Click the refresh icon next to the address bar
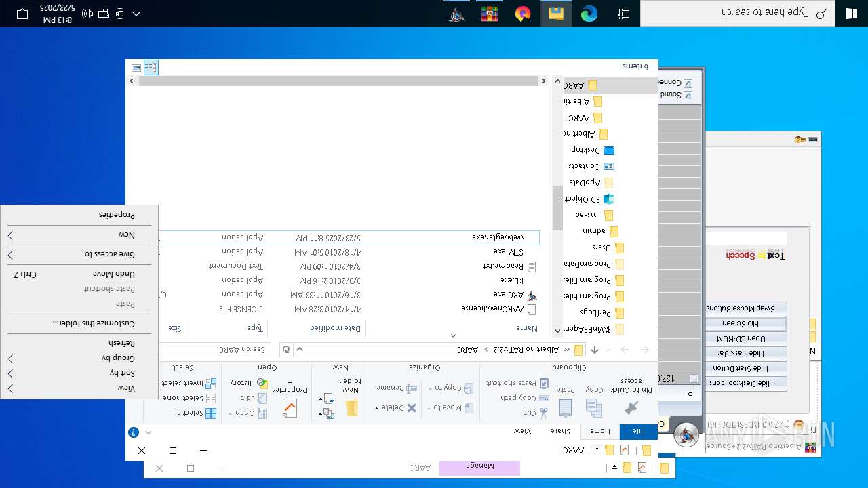868x488 pixels. pyautogui.click(x=286, y=350)
